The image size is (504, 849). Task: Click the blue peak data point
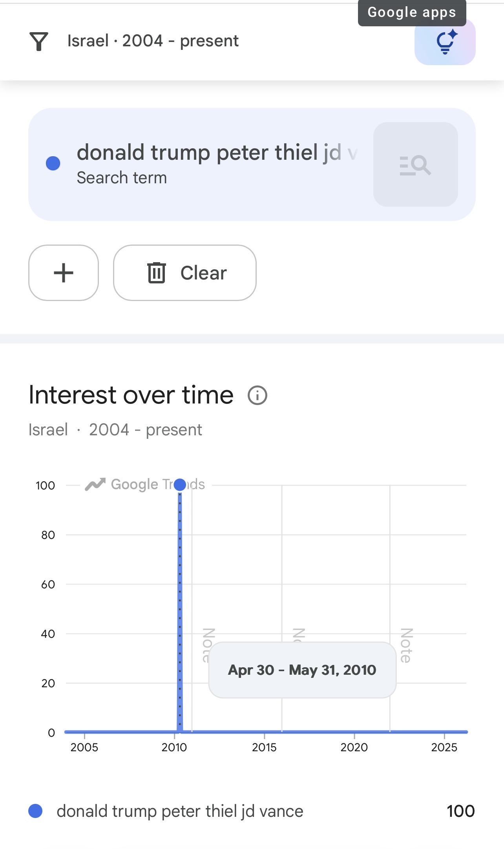(180, 485)
